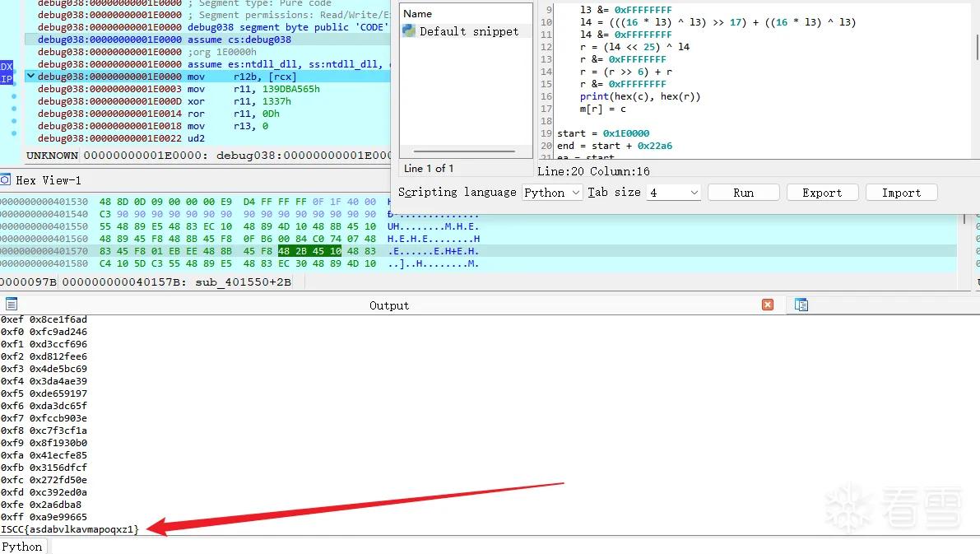The width and height of the screenshot is (980, 554).
Task: Open the Tab size dropdown
Action: click(x=674, y=193)
